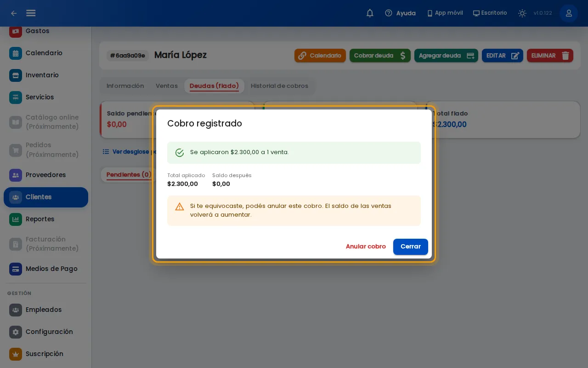
Task: Open the Escritorio desktop option
Action: pos(490,13)
